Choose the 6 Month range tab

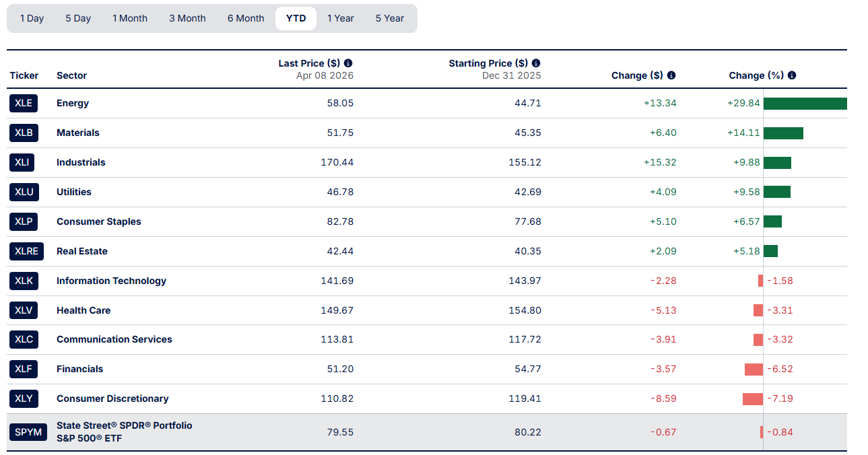click(246, 18)
